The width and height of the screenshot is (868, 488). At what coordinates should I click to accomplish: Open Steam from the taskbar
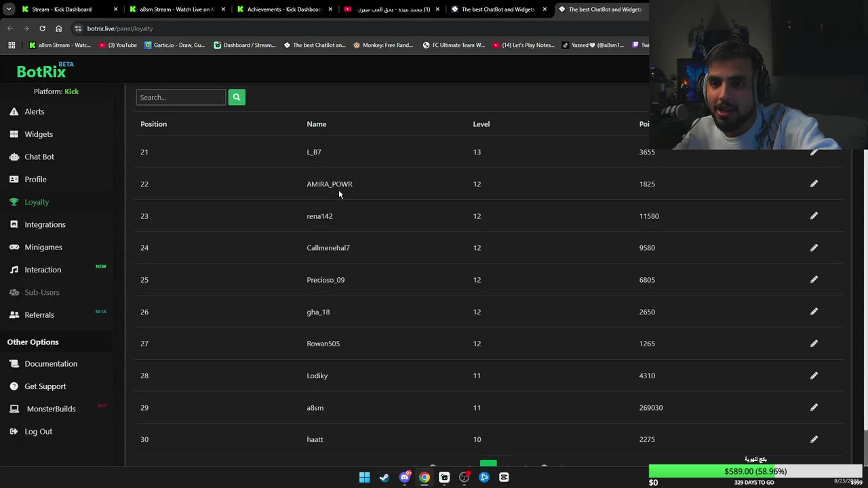click(384, 477)
